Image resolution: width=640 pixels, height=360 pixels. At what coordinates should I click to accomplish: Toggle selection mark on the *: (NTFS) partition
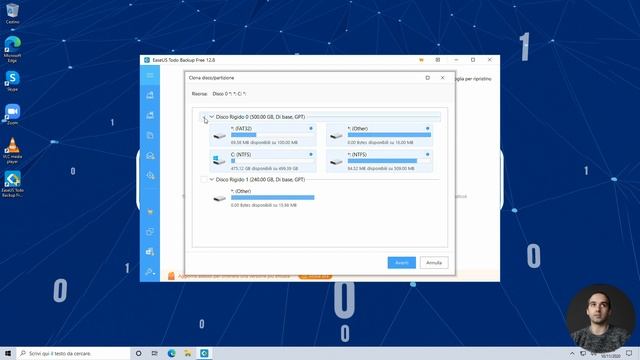[x=428, y=155]
